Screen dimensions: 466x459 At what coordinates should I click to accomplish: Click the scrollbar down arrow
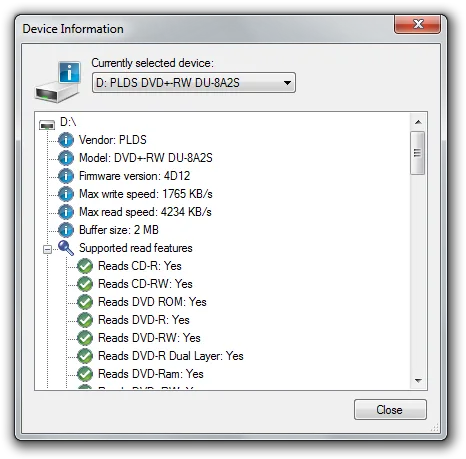[418, 380]
